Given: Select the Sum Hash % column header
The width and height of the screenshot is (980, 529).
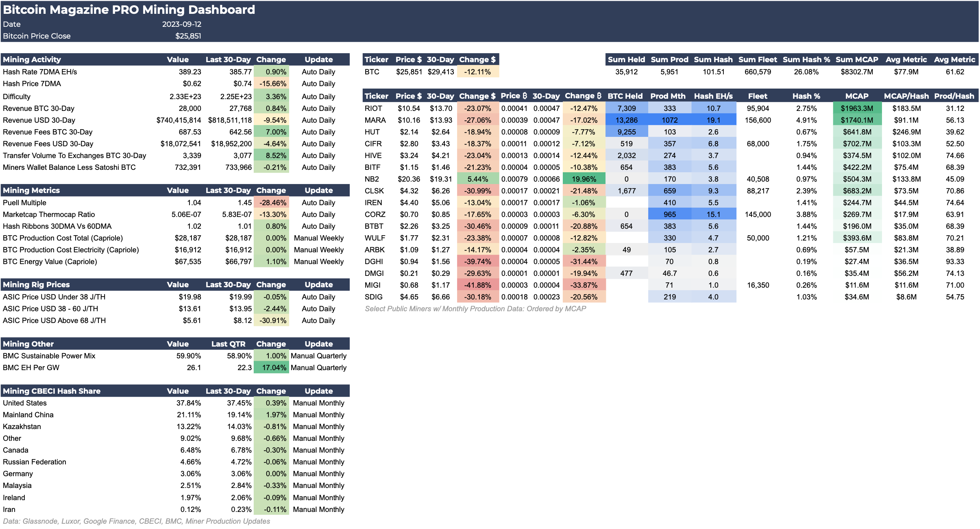Looking at the screenshot, I should [806, 60].
